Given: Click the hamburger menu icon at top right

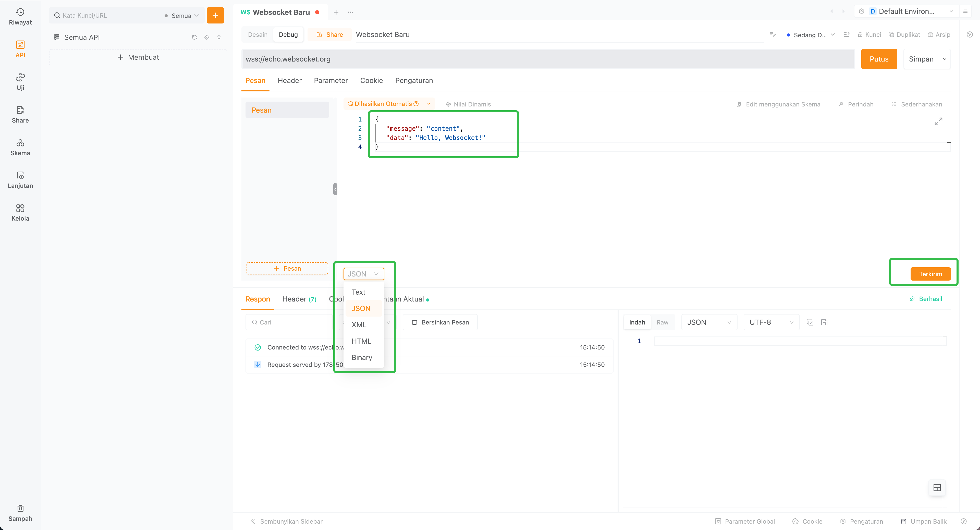Looking at the screenshot, I should point(965,11).
